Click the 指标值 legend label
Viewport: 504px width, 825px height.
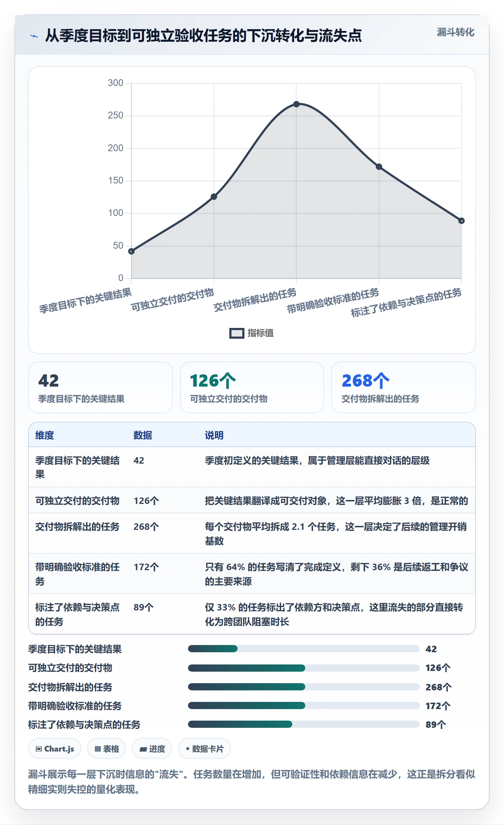pyautogui.click(x=261, y=333)
